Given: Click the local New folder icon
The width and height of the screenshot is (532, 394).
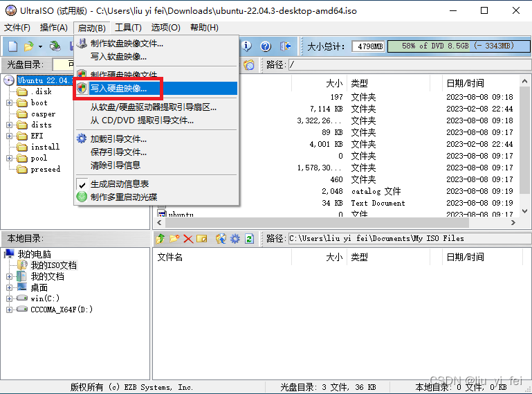Looking at the screenshot, I should point(174,238).
